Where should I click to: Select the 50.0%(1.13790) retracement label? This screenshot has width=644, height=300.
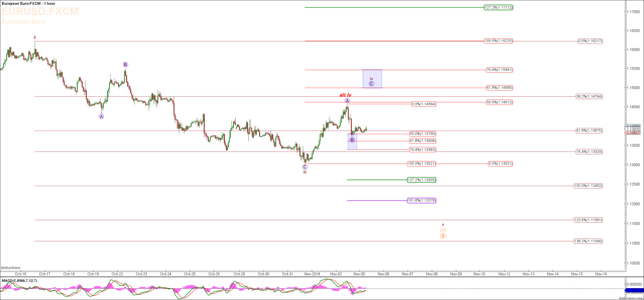click(423, 134)
